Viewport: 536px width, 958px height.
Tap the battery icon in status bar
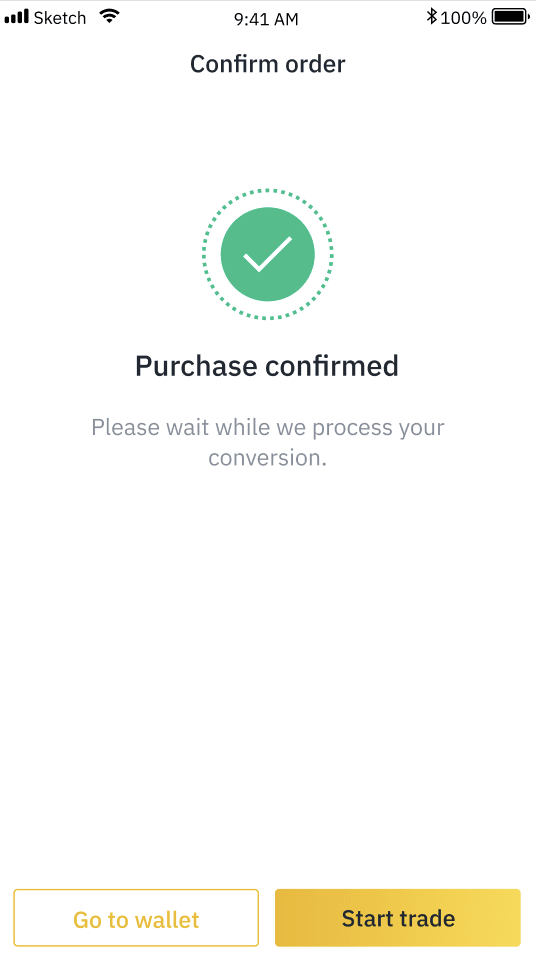(511, 17)
